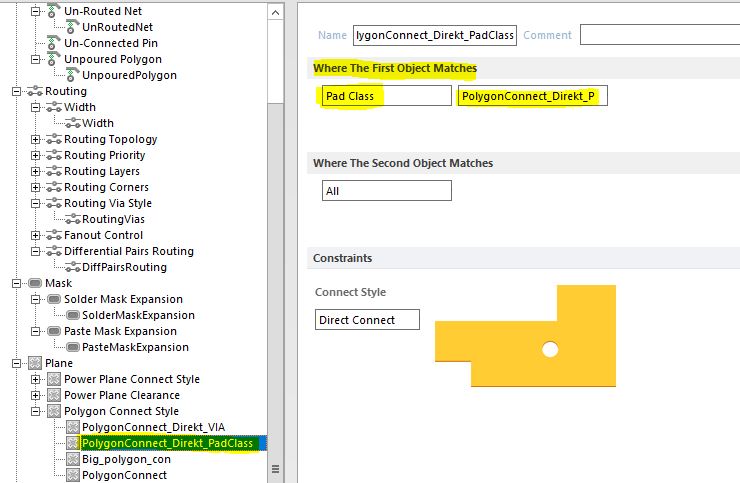Click the PasteMaskExpansion rule icon
The width and height of the screenshot is (740, 483).
[x=73, y=347]
